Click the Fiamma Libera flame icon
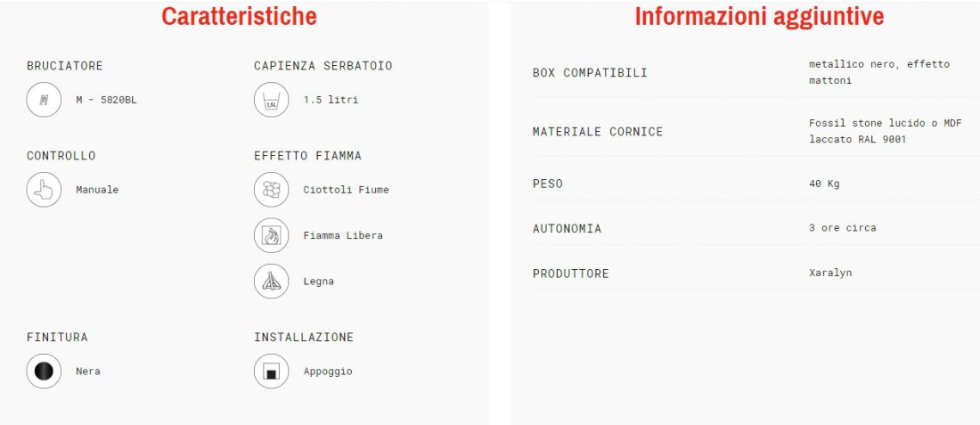 [x=271, y=235]
